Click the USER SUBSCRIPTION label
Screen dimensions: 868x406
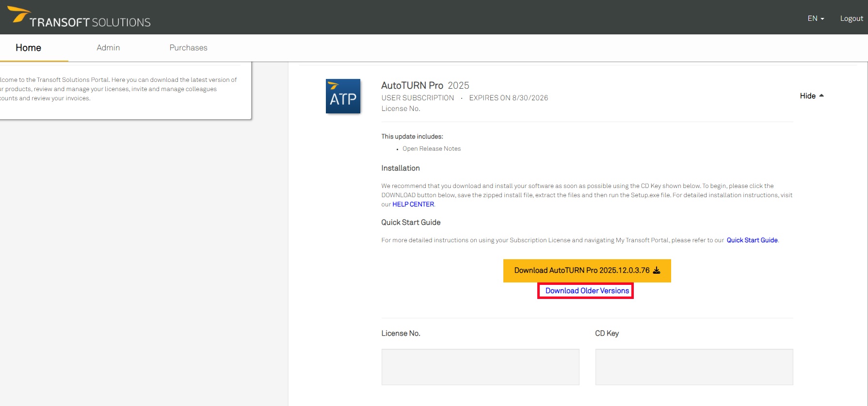coord(418,98)
